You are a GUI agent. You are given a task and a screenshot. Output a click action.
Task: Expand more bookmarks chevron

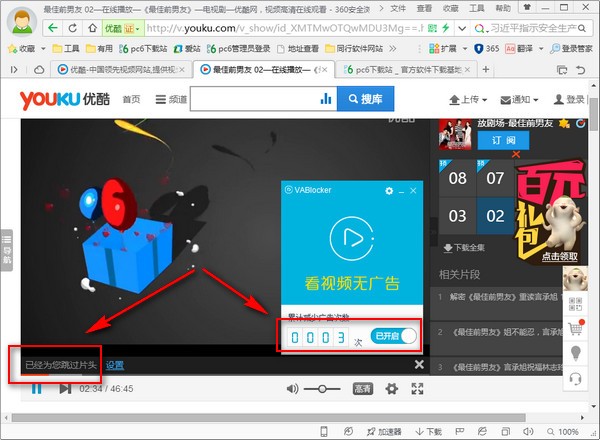point(393,49)
